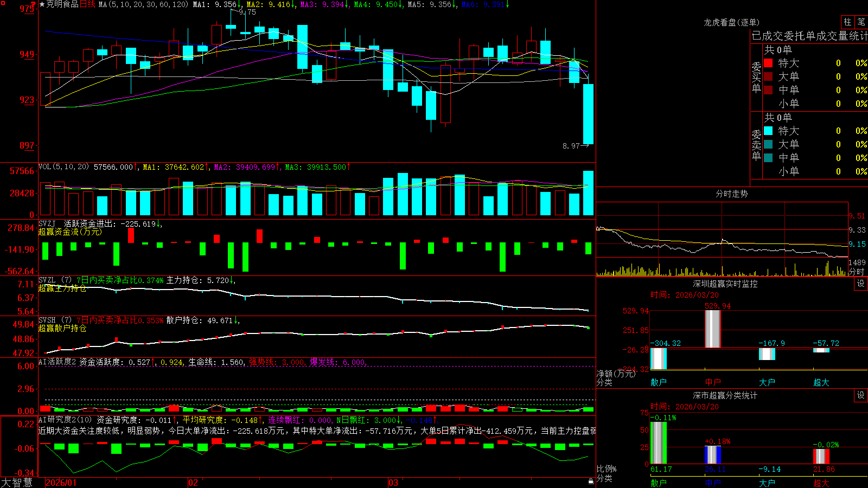
Task: Click the 9.75 high price label
Action: coord(247,12)
